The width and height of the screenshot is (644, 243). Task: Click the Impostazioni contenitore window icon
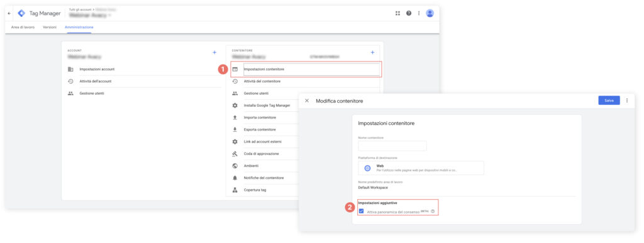(x=235, y=69)
